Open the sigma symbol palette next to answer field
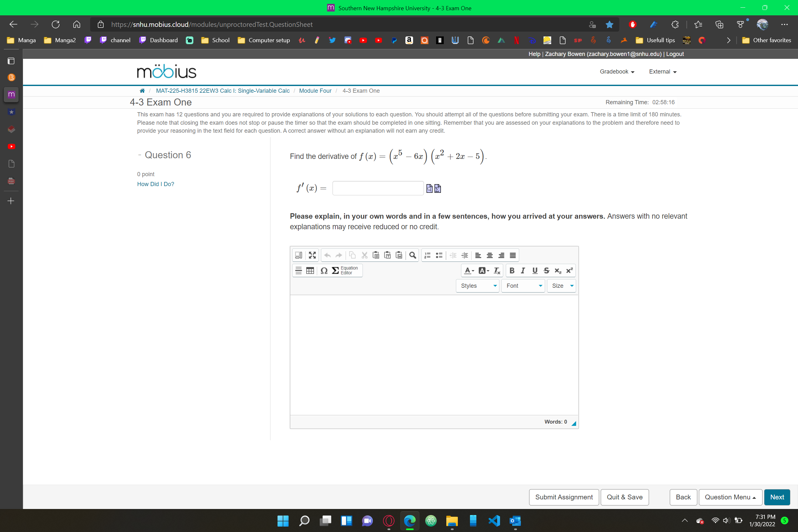The height and width of the screenshot is (532, 798). pyautogui.click(x=438, y=188)
